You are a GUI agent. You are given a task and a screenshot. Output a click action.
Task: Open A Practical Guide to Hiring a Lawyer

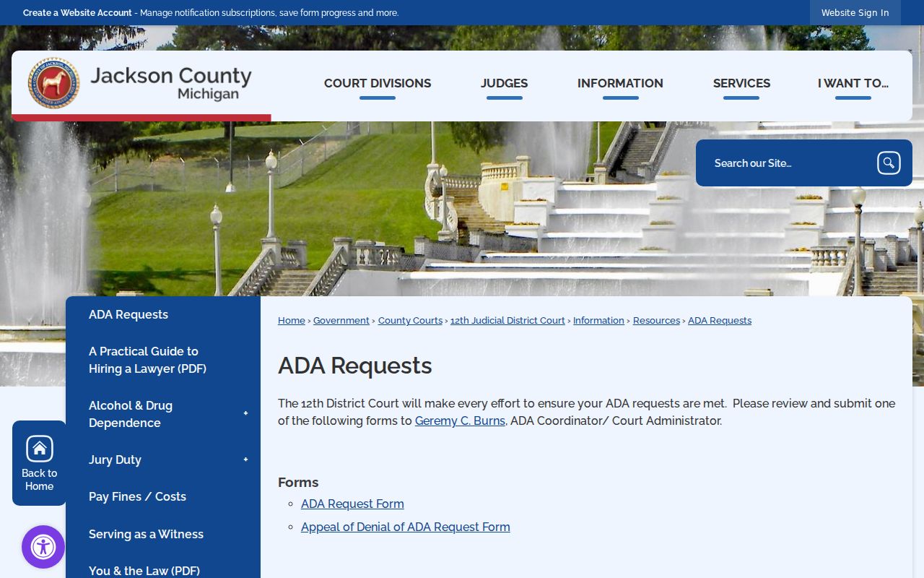tap(147, 360)
